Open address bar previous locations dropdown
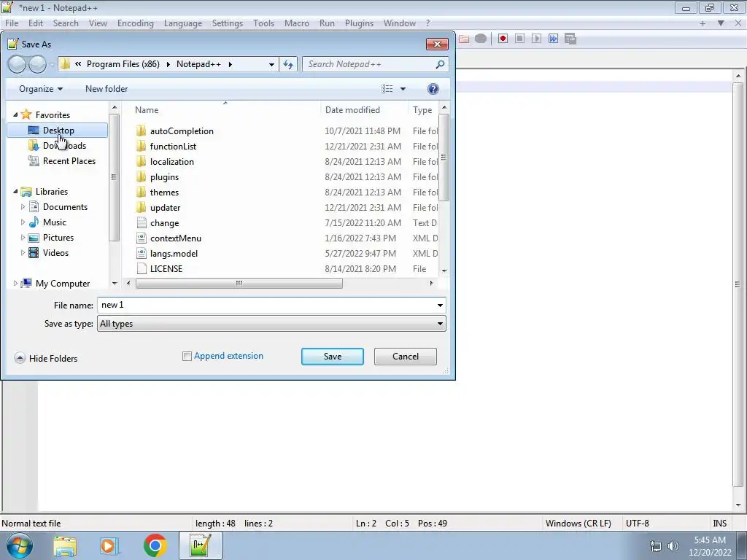The image size is (747, 560). [x=271, y=64]
